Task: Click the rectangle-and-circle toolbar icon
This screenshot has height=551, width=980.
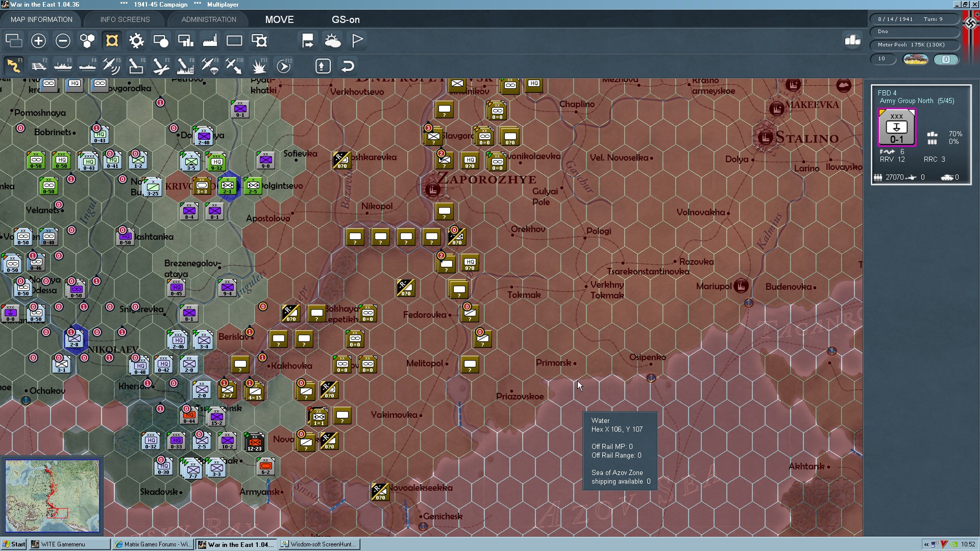Action: (x=161, y=40)
